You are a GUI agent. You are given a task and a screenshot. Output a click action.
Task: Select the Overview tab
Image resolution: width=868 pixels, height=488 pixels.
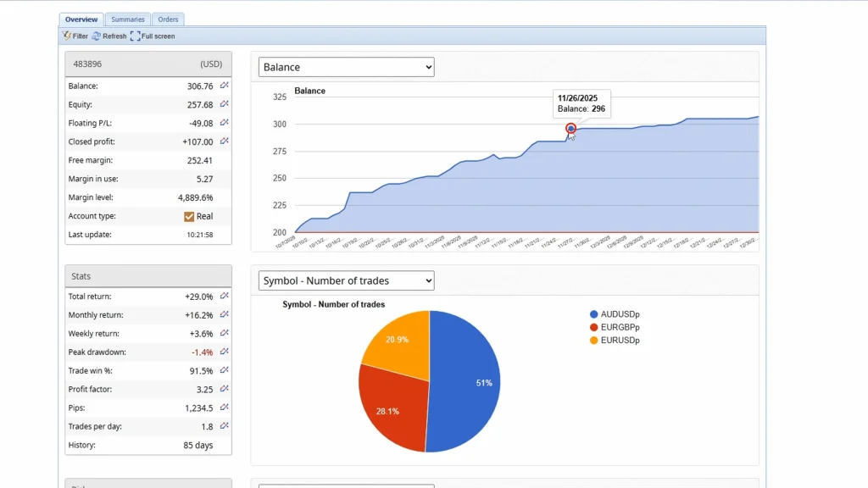tap(81, 19)
